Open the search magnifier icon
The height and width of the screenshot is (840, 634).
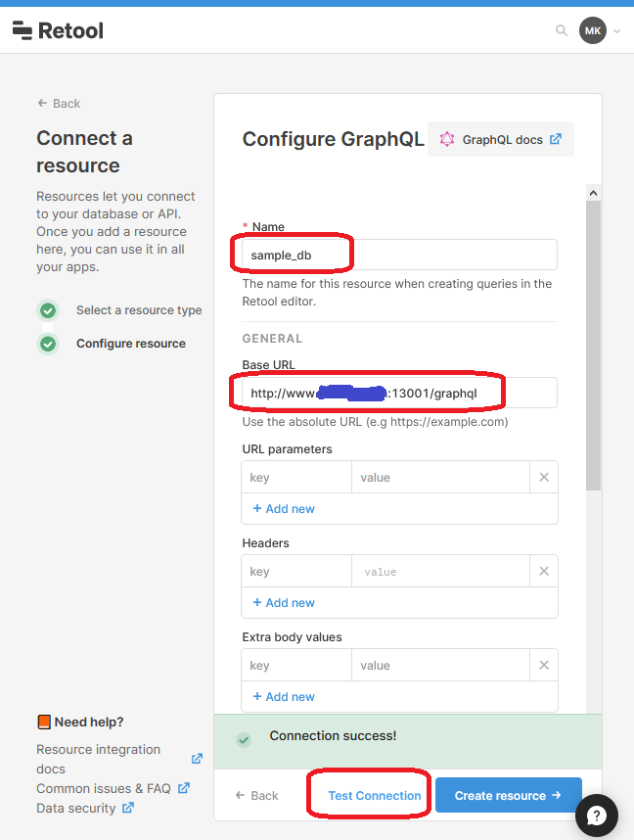562,30
